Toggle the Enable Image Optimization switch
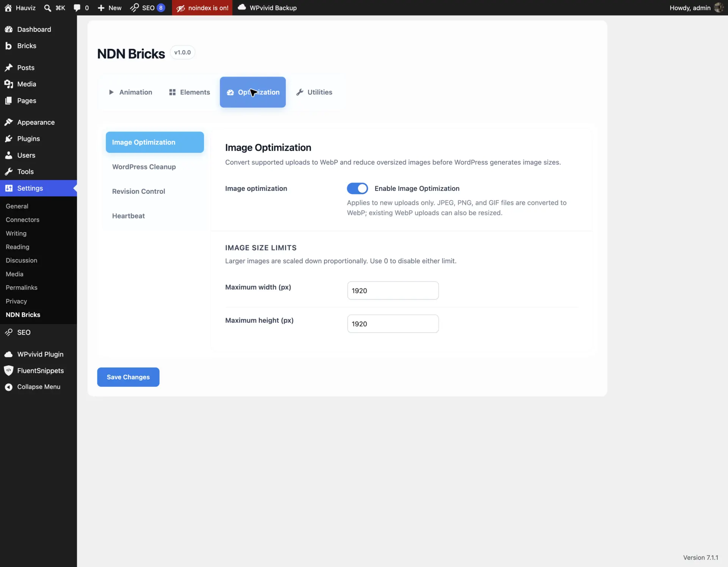Viewport: 728px width, 567px height. [357, 188]
